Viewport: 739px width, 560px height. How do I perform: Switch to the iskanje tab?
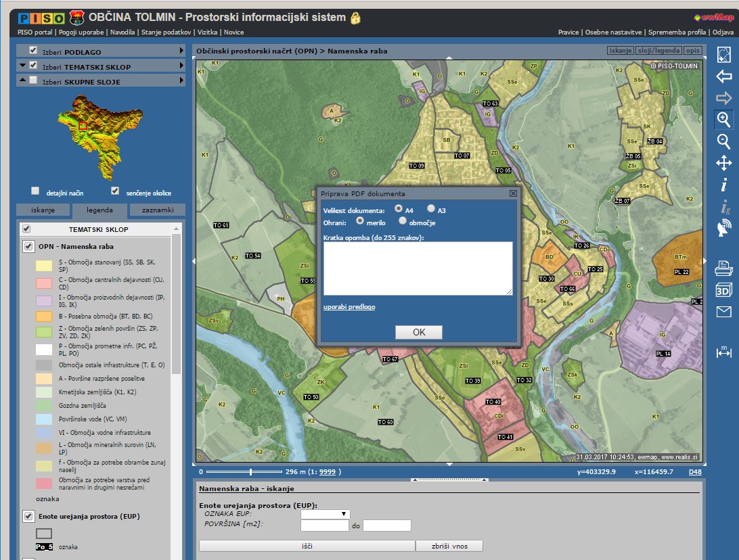pos(43,210)
